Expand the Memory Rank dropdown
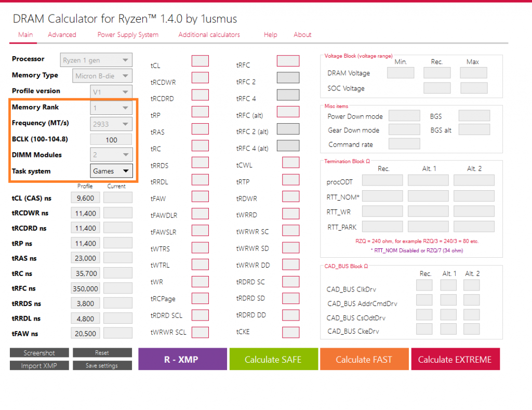The width and height of the screenshot is (532, 410). click(x=111, y=108)
